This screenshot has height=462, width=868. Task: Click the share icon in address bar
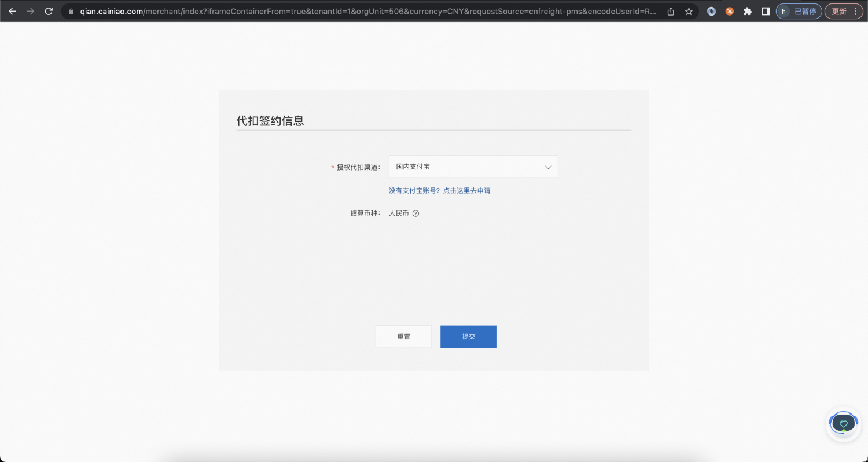click(x=671, y=11)
